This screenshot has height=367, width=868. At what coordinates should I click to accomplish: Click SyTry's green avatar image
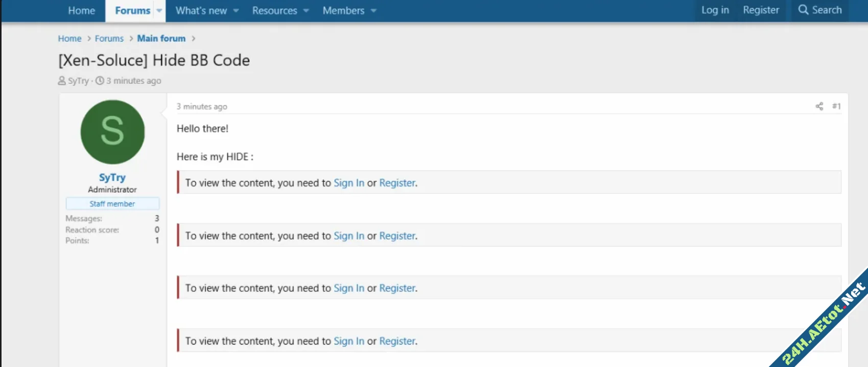pyautogui.click(x=112, y=132)
